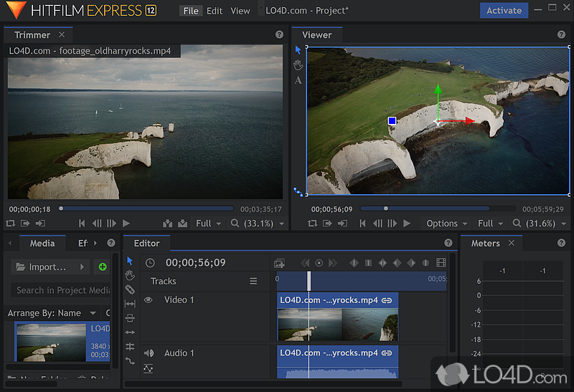
Task: Step forward one frame in Trimmer
Action: [111, 224]
